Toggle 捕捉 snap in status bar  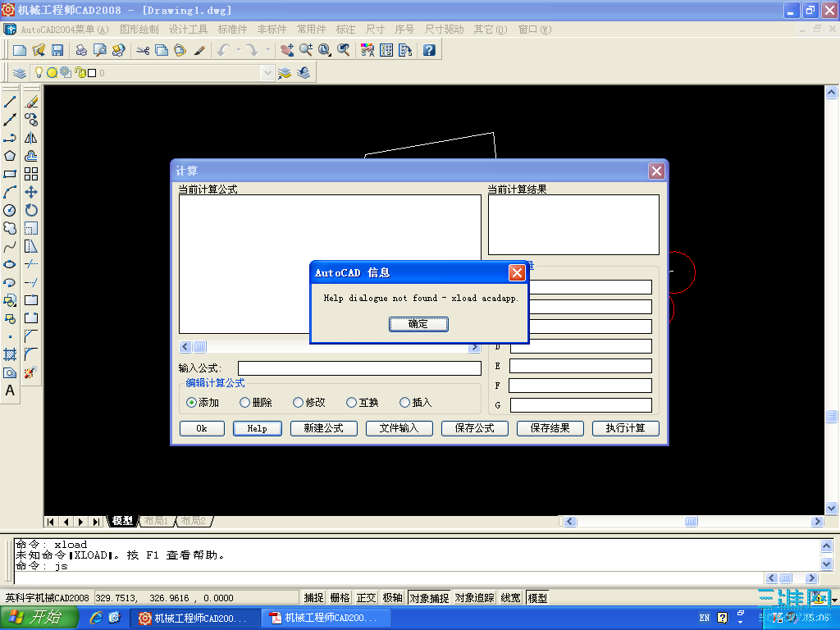[x=313, y=598]
